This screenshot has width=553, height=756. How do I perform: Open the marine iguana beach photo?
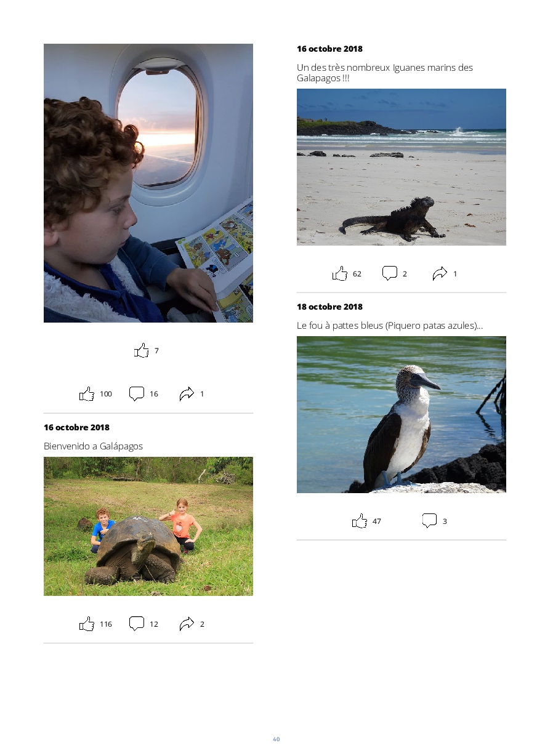coord(402,167)
